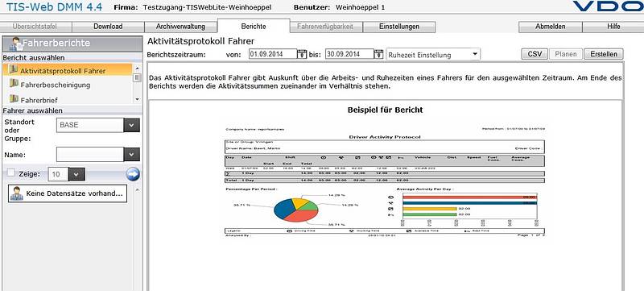
Task: Click the driver icon beside Keine Datensätze
Action: point(17,193)
